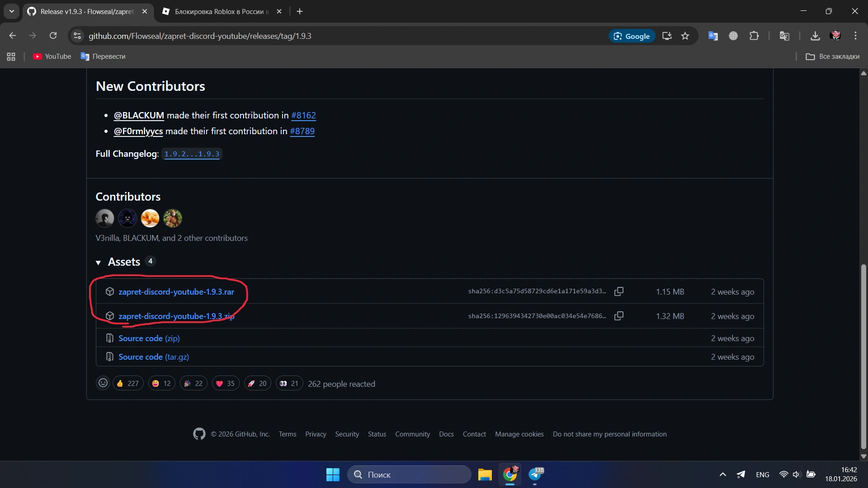Image resolution: width=868 pixels, height=488 pixels.
Task: Download zapret-discord-youtube-1.9.3.rar
Action: pos(176,292)
